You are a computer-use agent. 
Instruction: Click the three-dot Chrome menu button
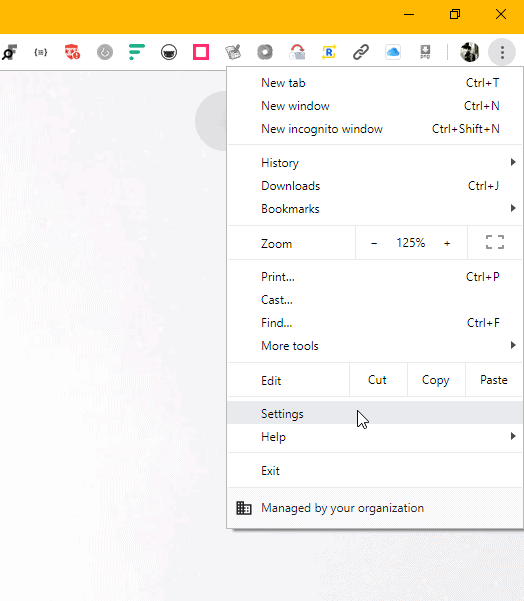pyautogui.click(x=502, y=52)
